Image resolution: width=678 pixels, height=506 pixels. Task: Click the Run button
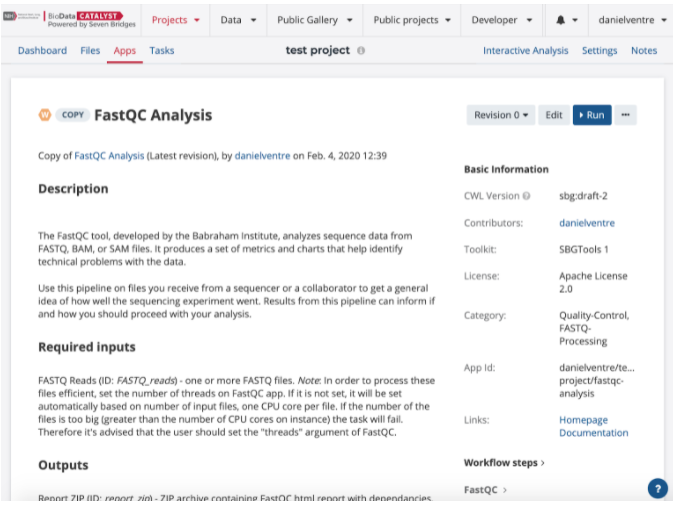coord(592,115)
